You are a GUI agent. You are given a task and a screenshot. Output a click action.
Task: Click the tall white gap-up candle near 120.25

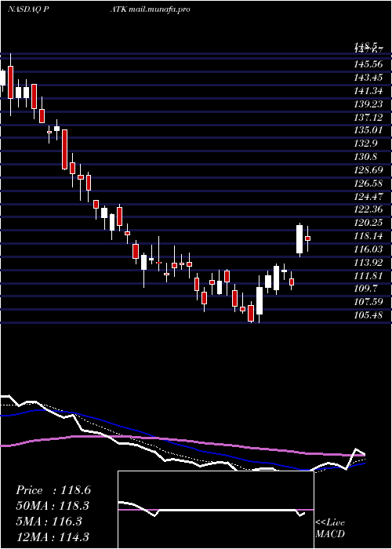(299, 239)
